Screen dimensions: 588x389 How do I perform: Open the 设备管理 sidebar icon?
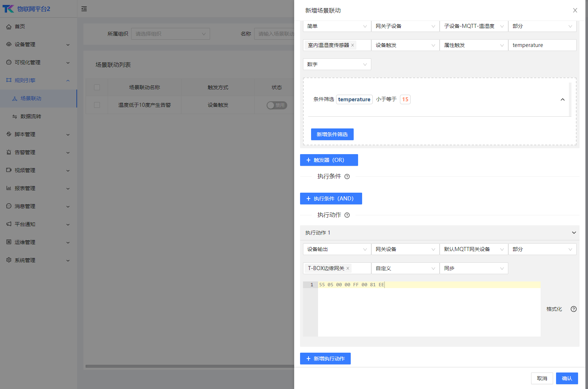click(9, 44)
